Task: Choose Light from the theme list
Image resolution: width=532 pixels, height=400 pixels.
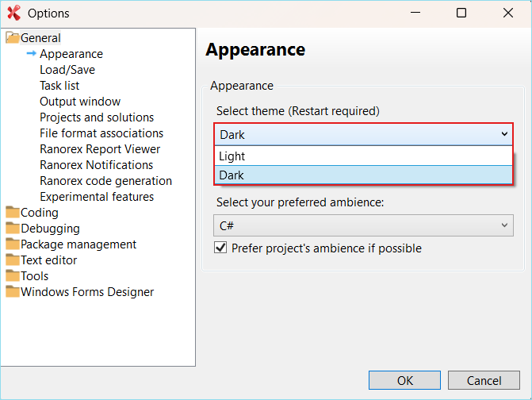Action: (x=363, y=156)
